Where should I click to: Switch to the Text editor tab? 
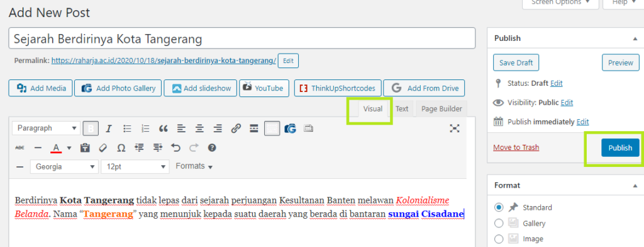[x=402, y=108]
